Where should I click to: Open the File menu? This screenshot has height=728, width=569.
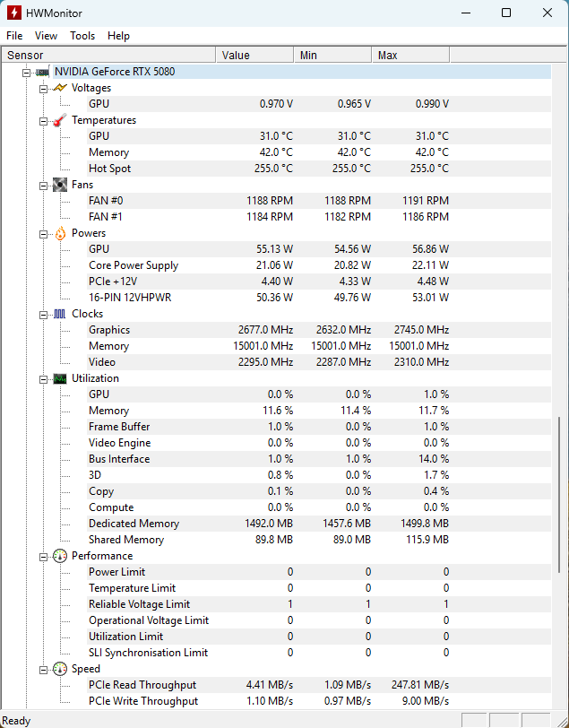(14, 36)
